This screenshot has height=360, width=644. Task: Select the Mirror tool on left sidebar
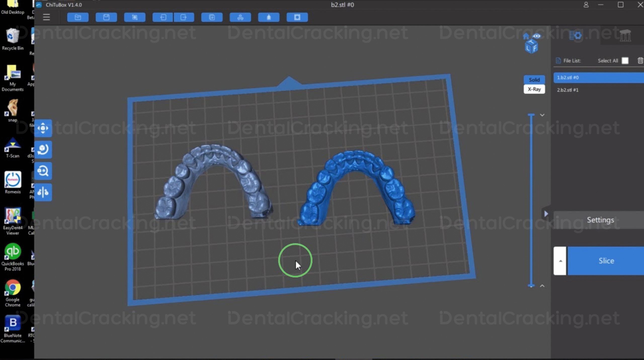[43, 192]
